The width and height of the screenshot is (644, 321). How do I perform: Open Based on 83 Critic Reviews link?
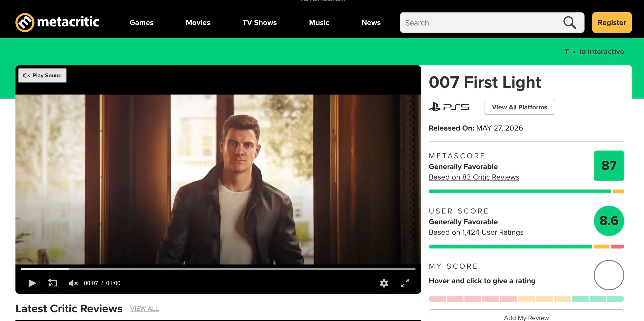474,177
